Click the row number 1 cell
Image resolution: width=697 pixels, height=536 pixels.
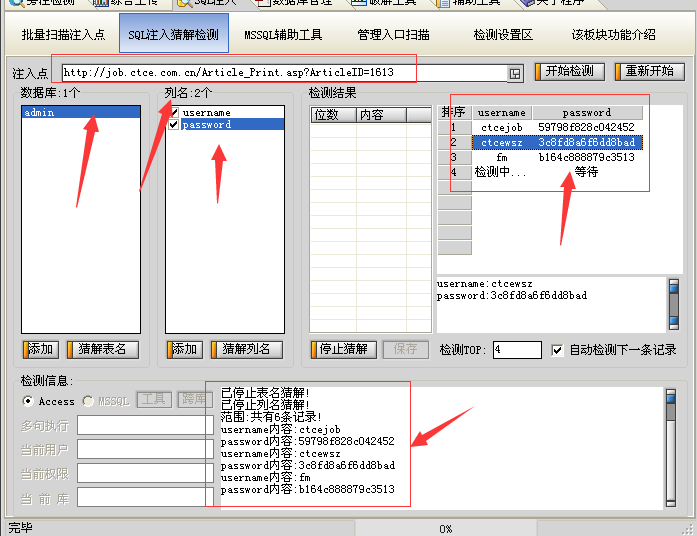(454, 128)
